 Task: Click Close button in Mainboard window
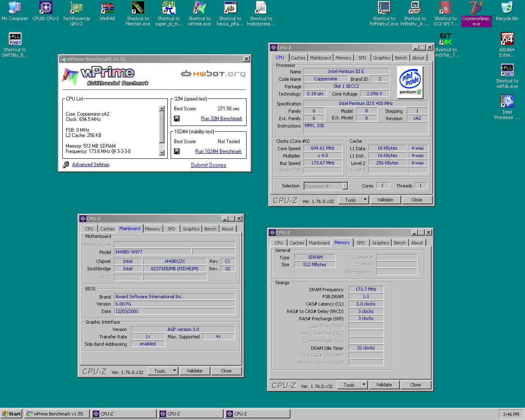[x=226, y=371]
